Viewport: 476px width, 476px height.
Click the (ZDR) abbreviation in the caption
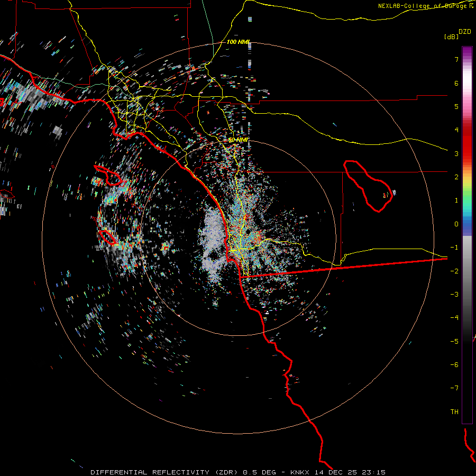point(226,472)
